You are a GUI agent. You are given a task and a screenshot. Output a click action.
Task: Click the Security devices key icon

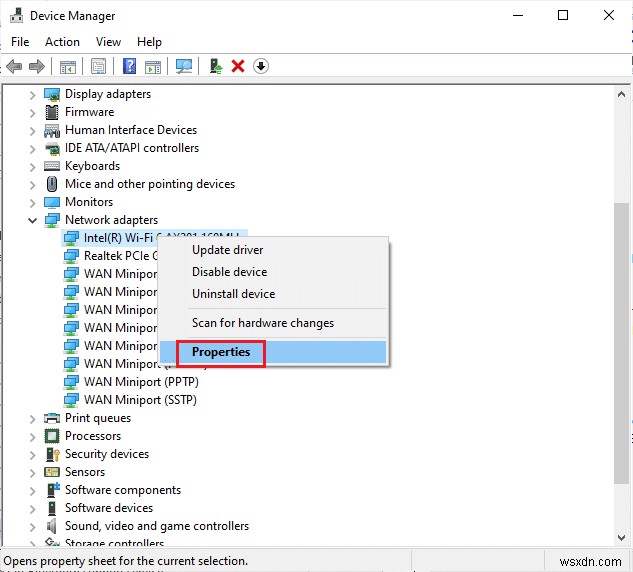(x=52, y=454)
